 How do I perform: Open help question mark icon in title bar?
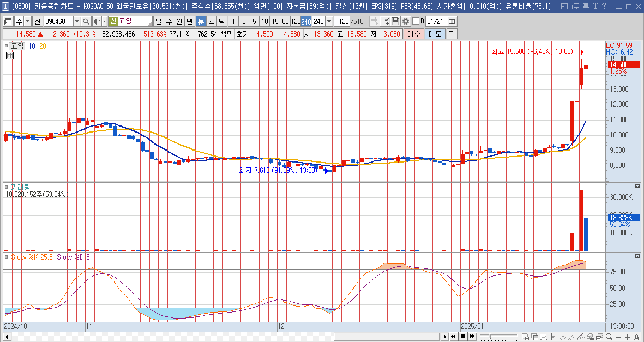click(x=604, y=6)
